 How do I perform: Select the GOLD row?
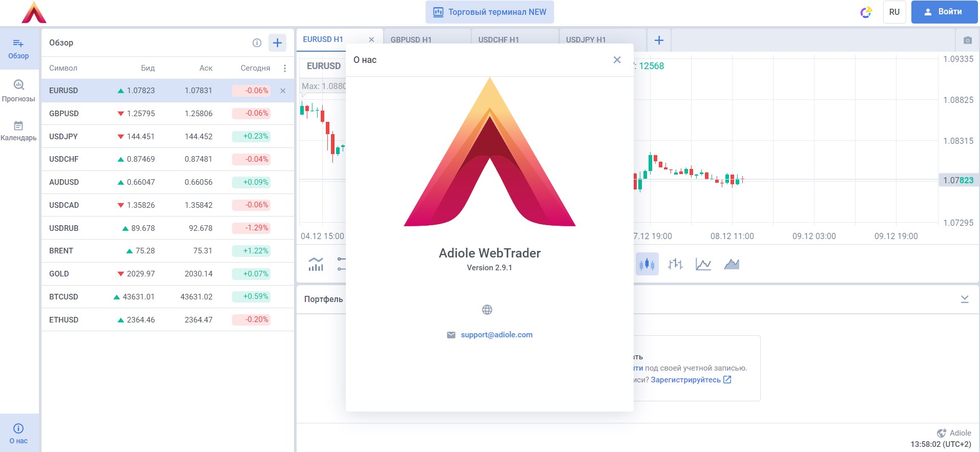[168, 274]
